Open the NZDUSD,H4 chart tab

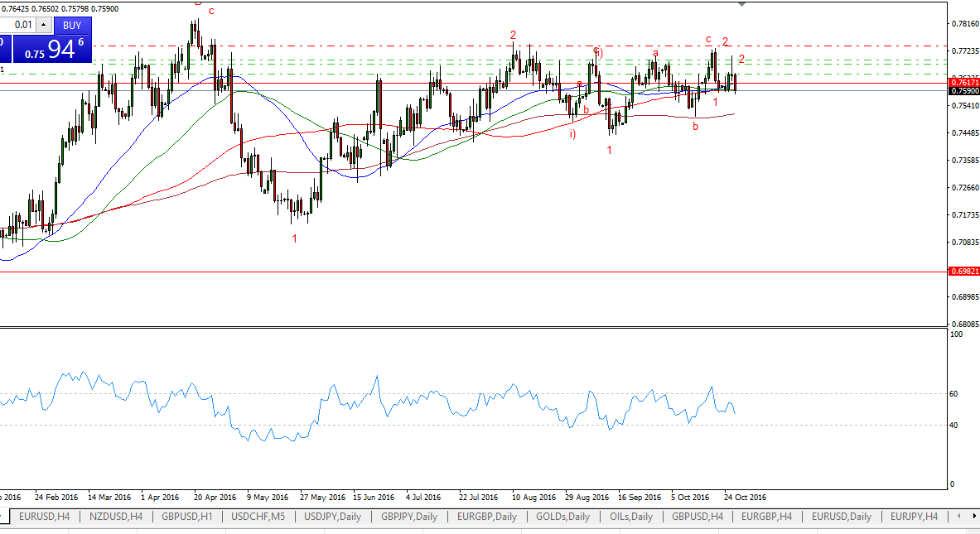(x=114, y=517)
